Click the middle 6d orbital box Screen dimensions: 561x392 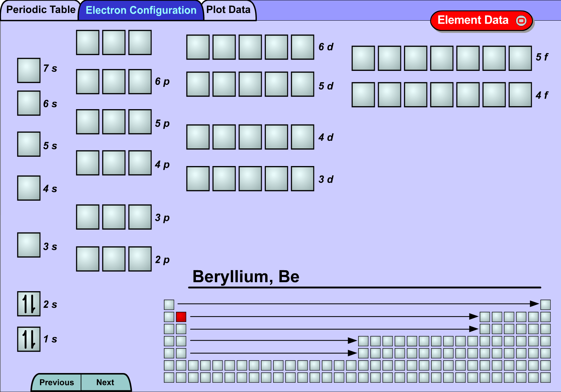tap(250, 47)
